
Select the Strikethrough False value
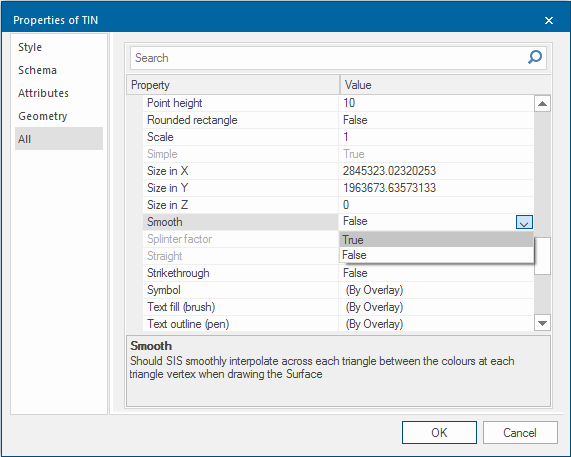click(x=436, y=273)
